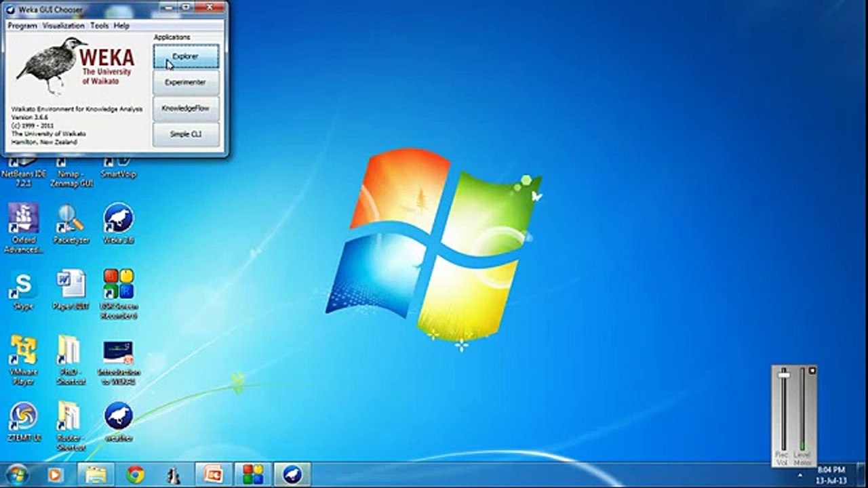Switch to the screen recorder taskbar button

(x=253, y=474)
